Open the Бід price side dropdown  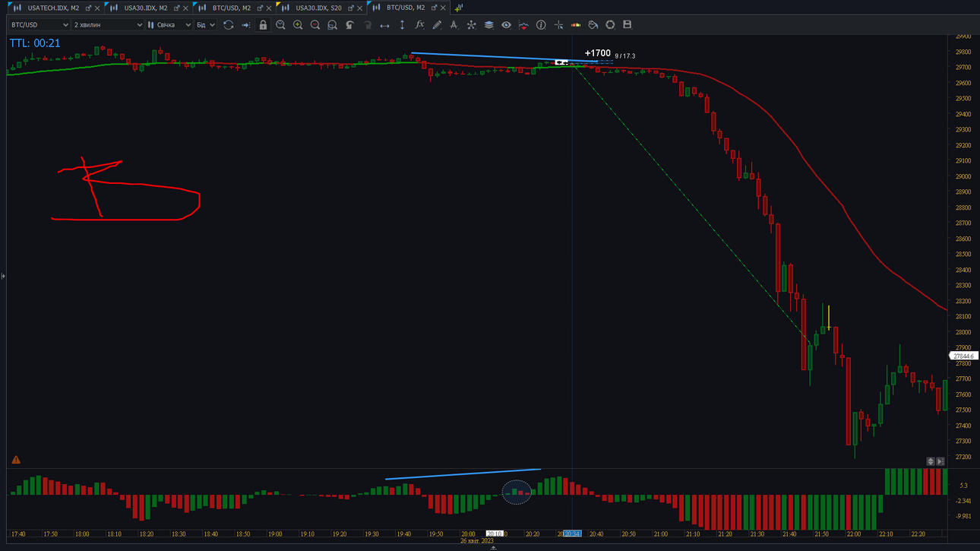click(x=206, y=25)
